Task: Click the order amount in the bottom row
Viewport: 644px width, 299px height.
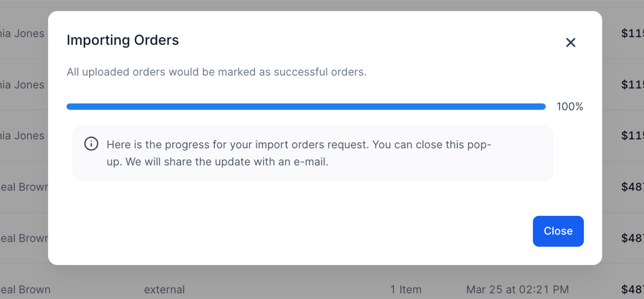Action: pyautogui.click(x=632, y=289)
